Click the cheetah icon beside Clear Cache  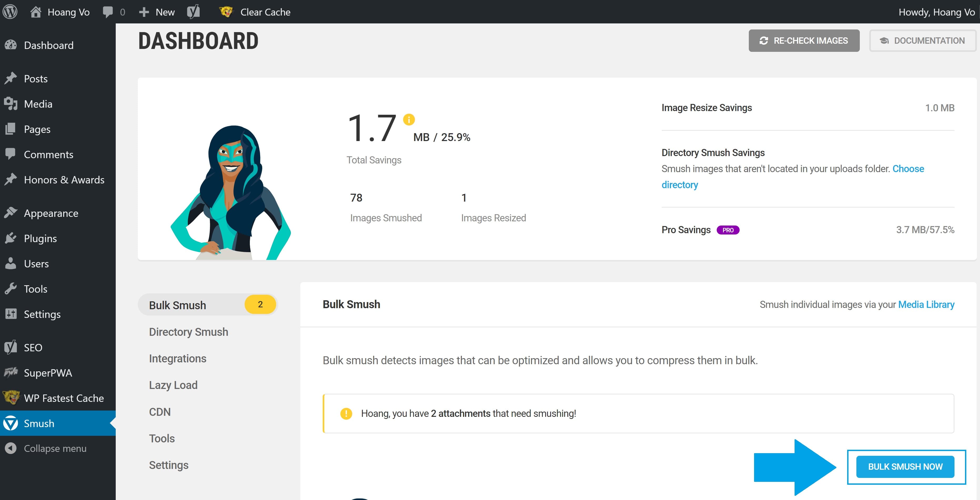coord(226,12)
